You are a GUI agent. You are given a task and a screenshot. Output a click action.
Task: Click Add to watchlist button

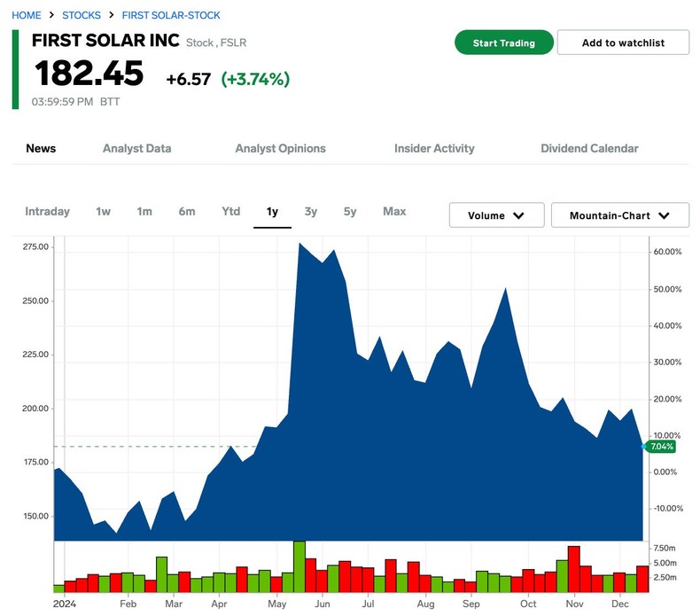click(623, 43)
